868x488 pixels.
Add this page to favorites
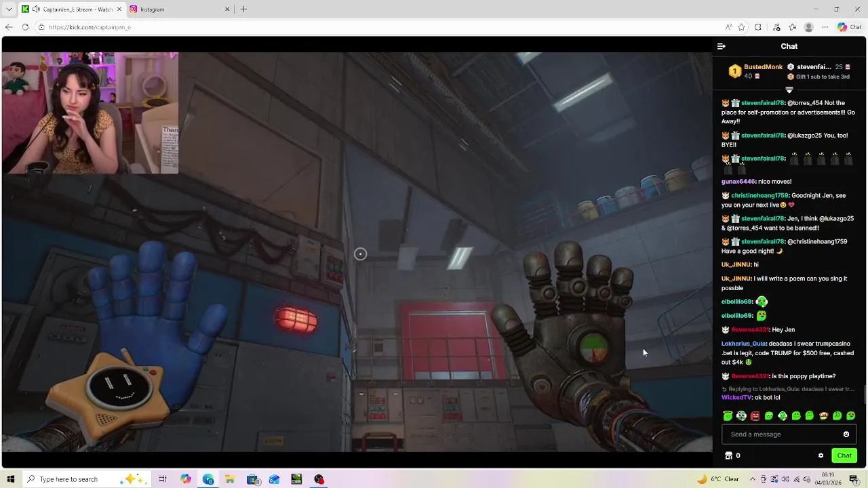(x=742, y=27)
